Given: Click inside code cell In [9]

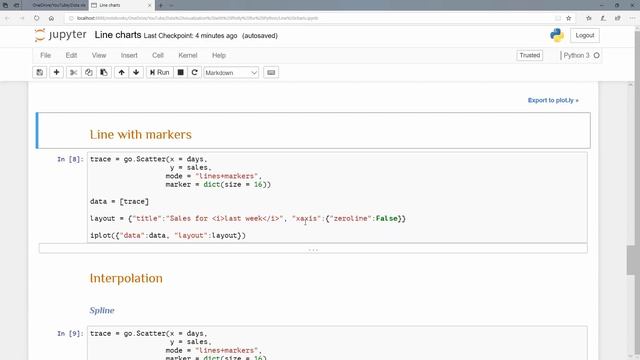Looking at the screenshot, I should 337,344.
